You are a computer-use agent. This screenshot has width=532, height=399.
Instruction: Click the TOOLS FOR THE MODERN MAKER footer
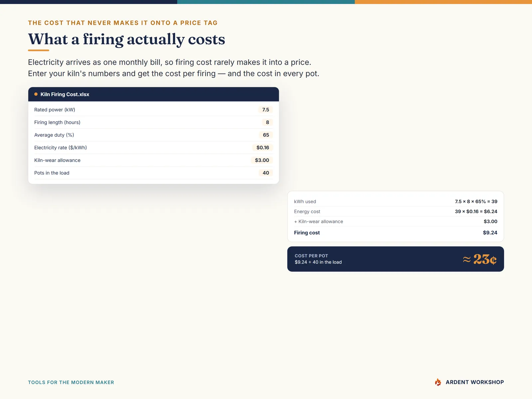(71, 382)
